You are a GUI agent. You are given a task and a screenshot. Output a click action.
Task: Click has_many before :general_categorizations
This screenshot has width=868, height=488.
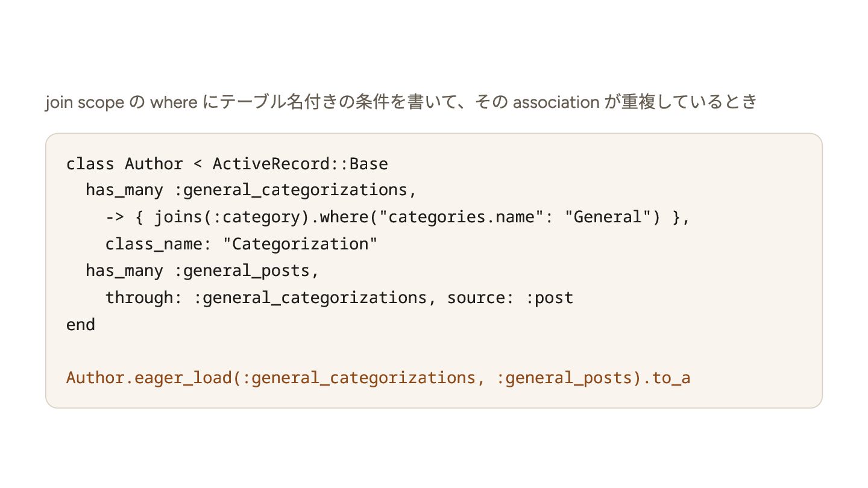[124, 190]
